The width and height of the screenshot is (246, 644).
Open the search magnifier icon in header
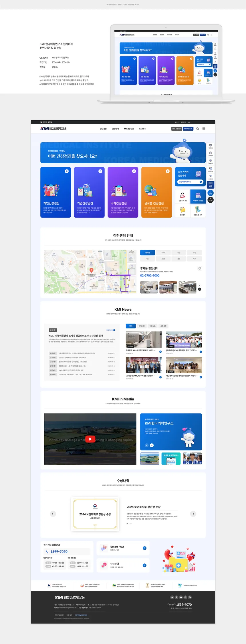click(197, 129)
